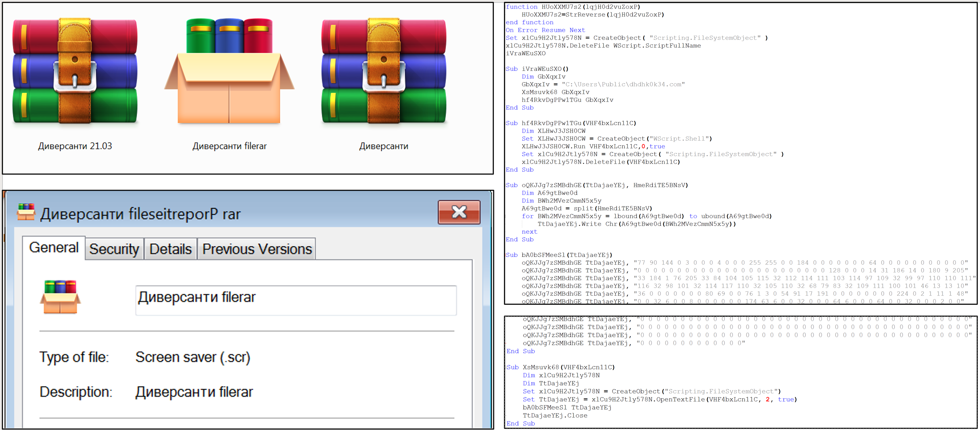Switch to the Previous Versions tab
980x430 pixels.
[257, 249]
